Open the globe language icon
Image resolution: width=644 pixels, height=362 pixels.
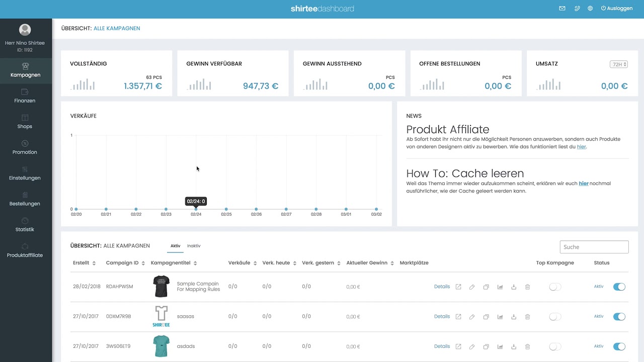(590, 9)
